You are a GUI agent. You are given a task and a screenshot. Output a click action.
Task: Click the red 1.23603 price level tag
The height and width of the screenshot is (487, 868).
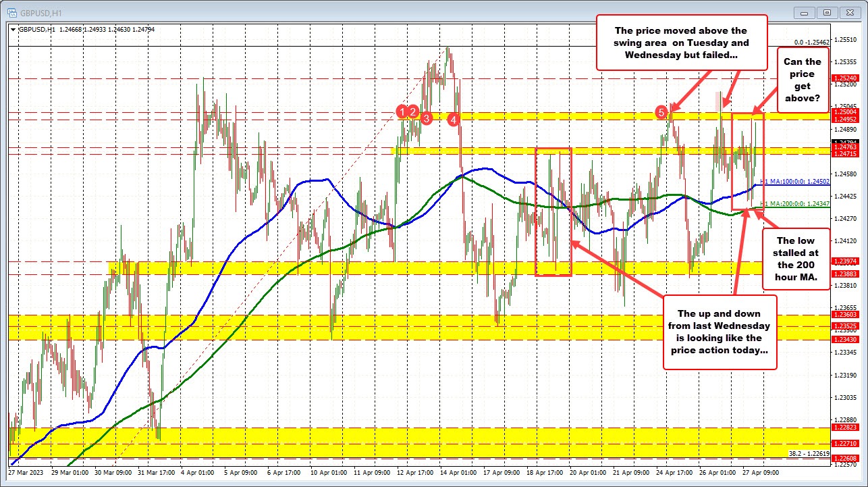point(846,315)
